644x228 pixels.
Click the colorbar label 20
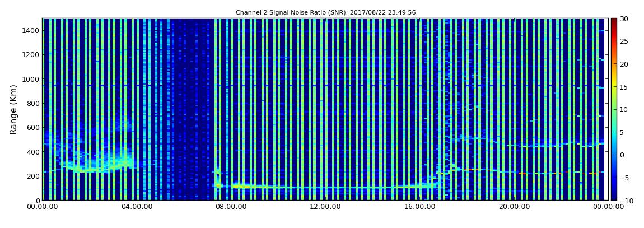tap(624, 64)
